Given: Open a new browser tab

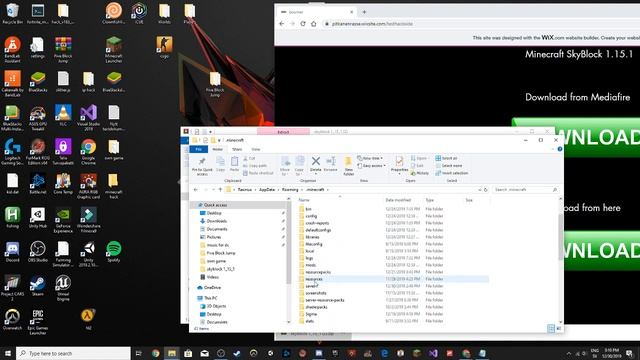Looking at the screenshot, I should [364, 12].
